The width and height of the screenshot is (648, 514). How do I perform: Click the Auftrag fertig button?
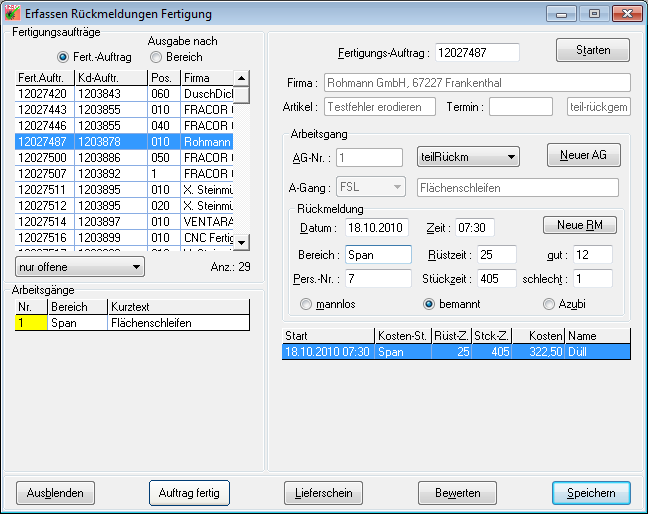click(x=189, y=493)
